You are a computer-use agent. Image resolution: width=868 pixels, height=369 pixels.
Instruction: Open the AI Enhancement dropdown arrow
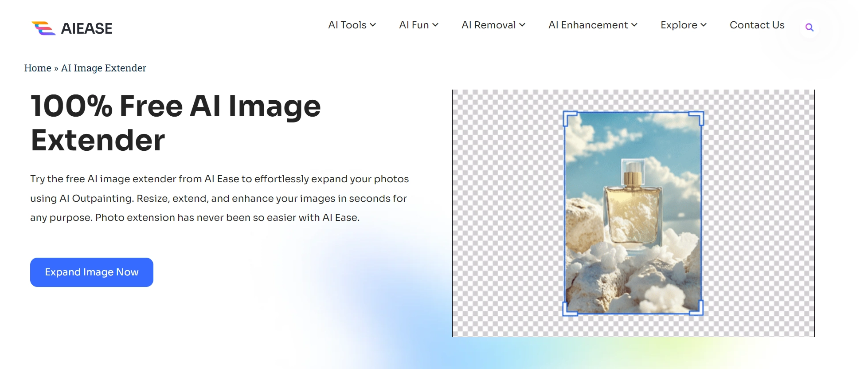[x=634, y=25]
